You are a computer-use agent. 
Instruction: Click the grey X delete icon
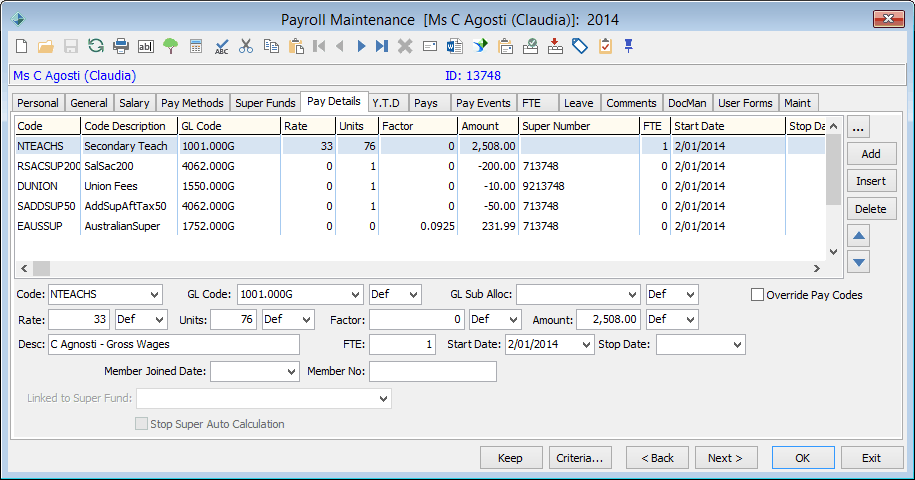(405, 46)
